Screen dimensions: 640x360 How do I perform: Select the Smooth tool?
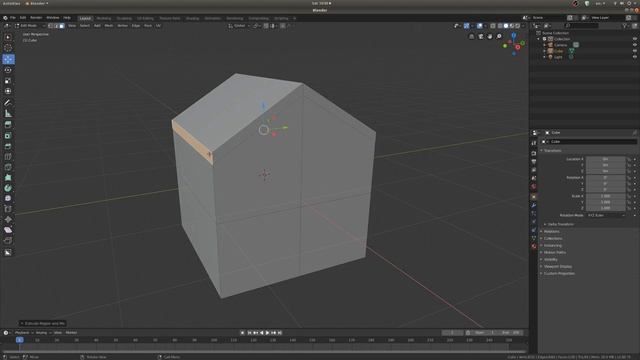(x=8, y=198)
